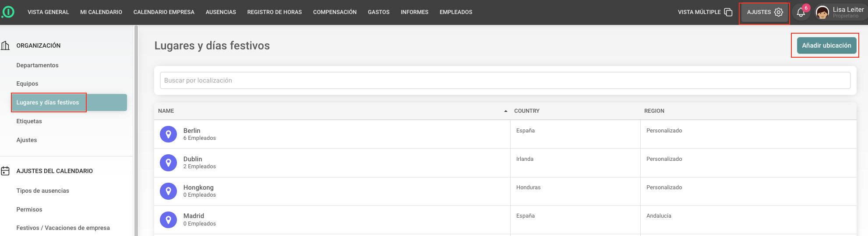
Task: Click Personalizado in the Dublin row
Action: (x=664, y=159)
